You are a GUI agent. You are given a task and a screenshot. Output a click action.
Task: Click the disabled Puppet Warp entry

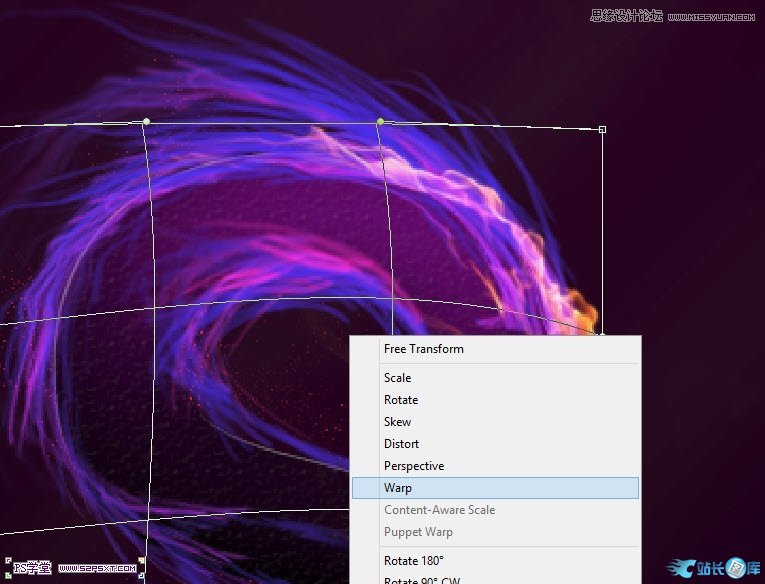(418, 532)
